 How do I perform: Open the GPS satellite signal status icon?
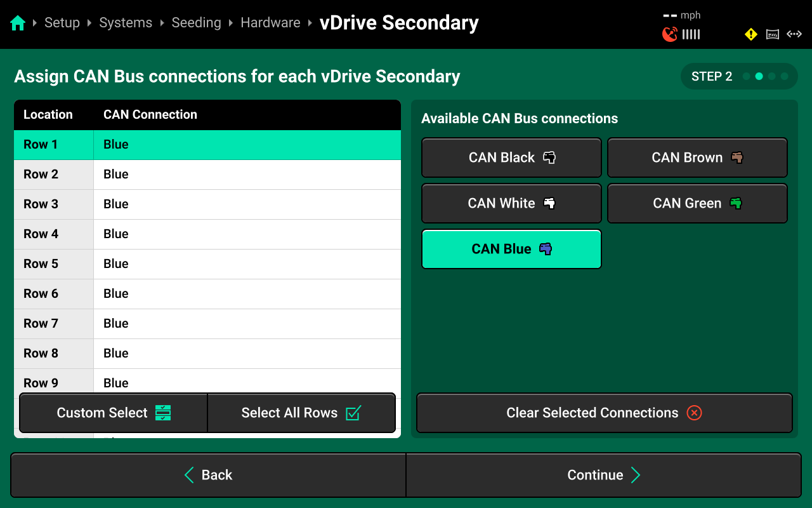click(670, 34)
